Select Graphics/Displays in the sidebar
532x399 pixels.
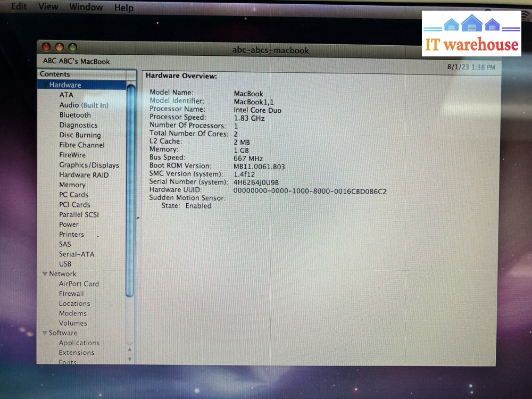pyautogui.click(x=89, y=165)
